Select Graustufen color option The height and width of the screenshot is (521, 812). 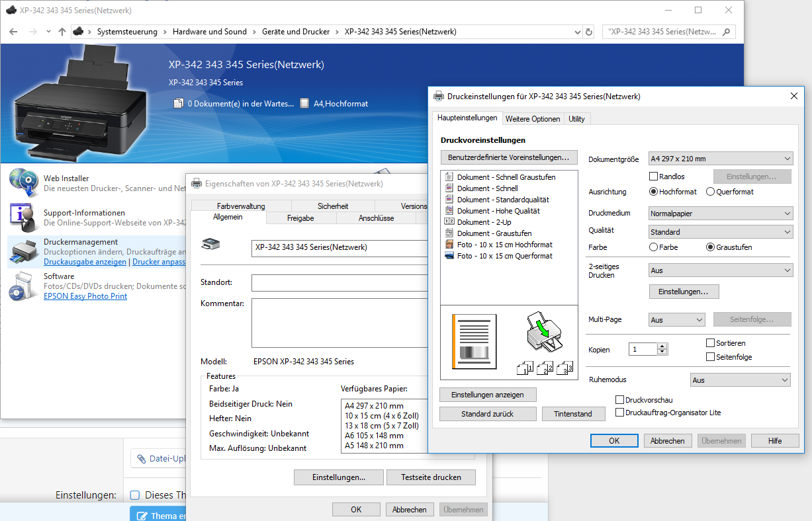point(711,247)
